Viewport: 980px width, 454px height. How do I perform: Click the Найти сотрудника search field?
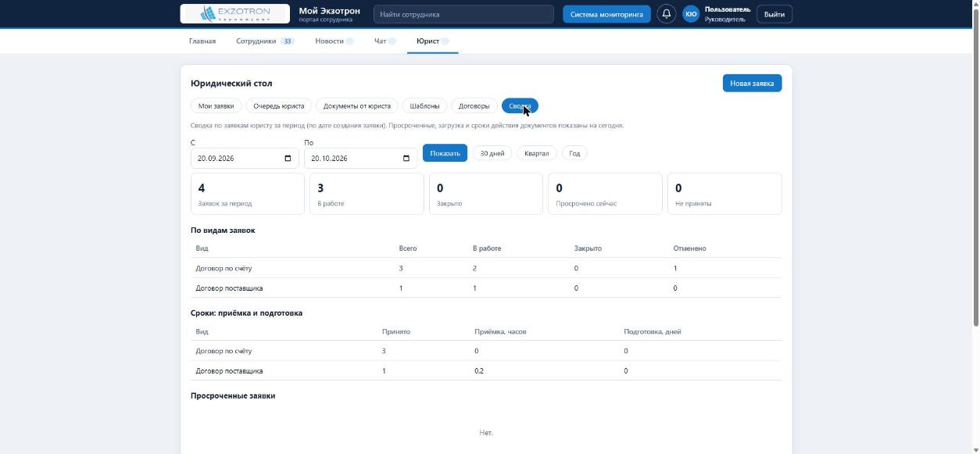[x=463, y=14]
